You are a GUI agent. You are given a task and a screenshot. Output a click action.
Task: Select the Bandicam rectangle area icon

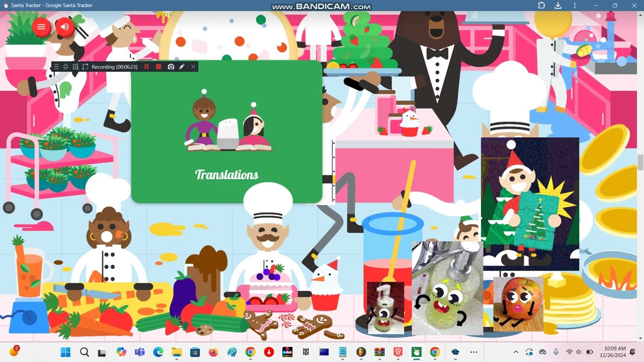(x=85, y=67)
